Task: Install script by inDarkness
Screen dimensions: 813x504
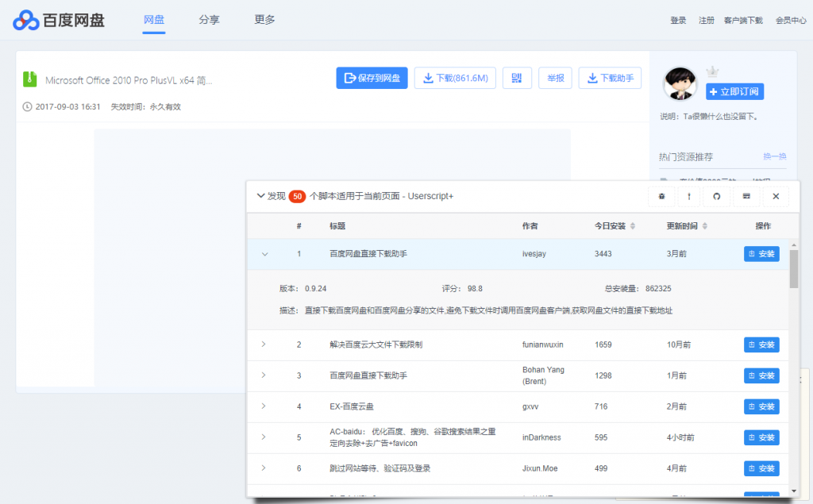Action: pyautogui.click(x=761, y=437)
